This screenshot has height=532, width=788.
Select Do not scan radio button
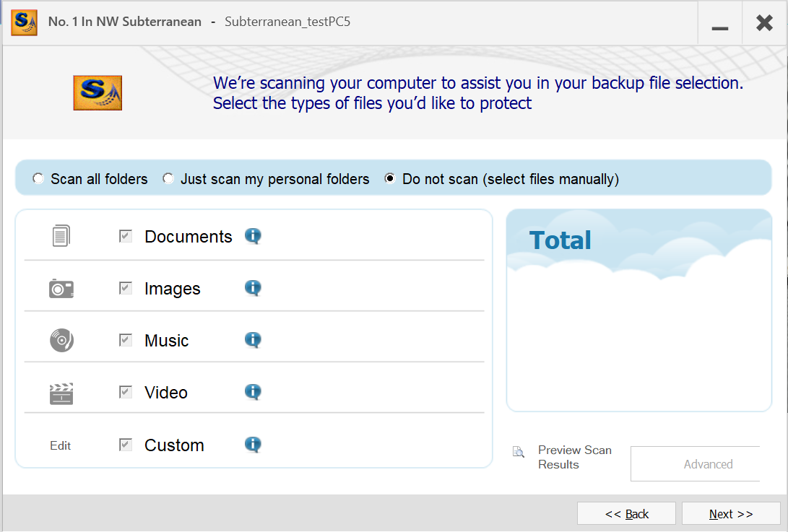tap(390, 178)
